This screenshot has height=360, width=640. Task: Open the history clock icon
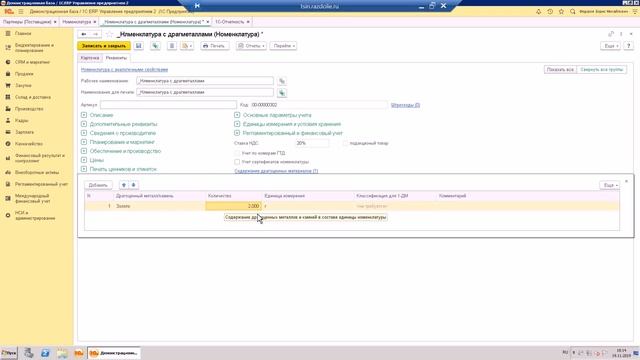[x=550, y=12]
